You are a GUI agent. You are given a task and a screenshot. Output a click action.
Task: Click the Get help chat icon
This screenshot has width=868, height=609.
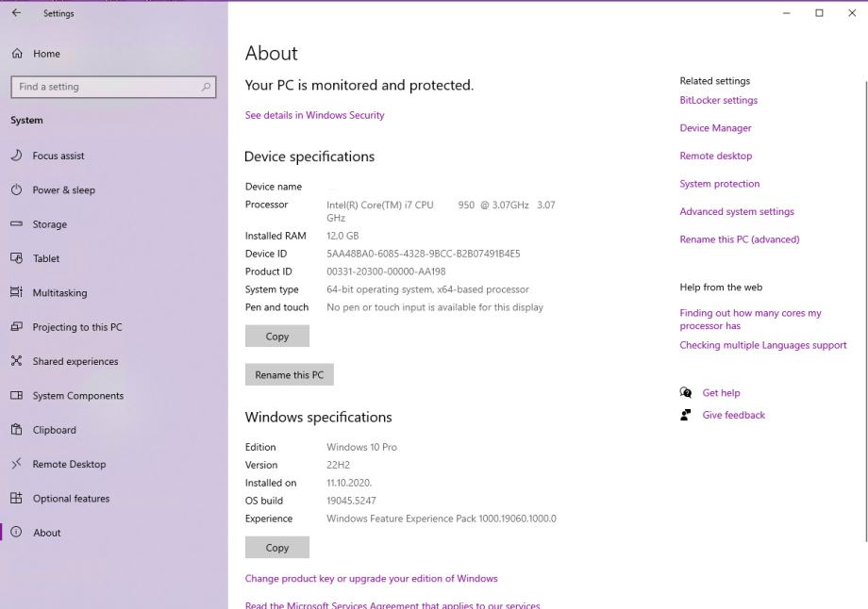[x=686, y=393]
